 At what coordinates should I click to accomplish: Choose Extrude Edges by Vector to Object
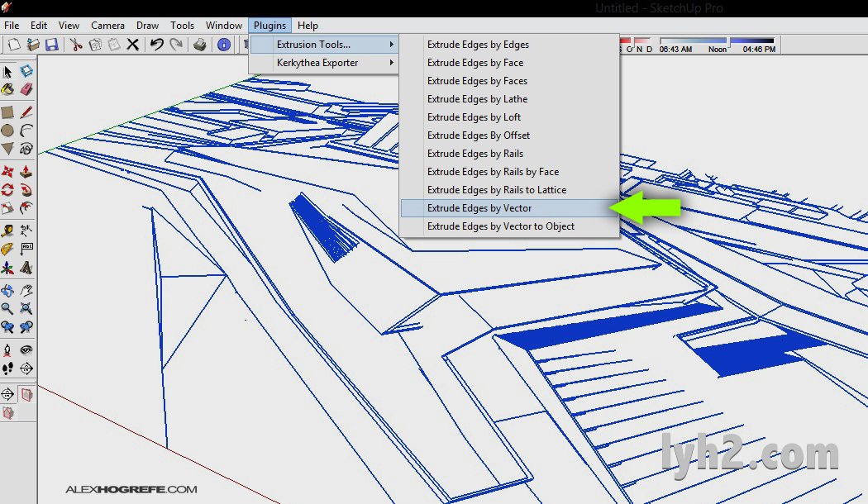point(509,226)
